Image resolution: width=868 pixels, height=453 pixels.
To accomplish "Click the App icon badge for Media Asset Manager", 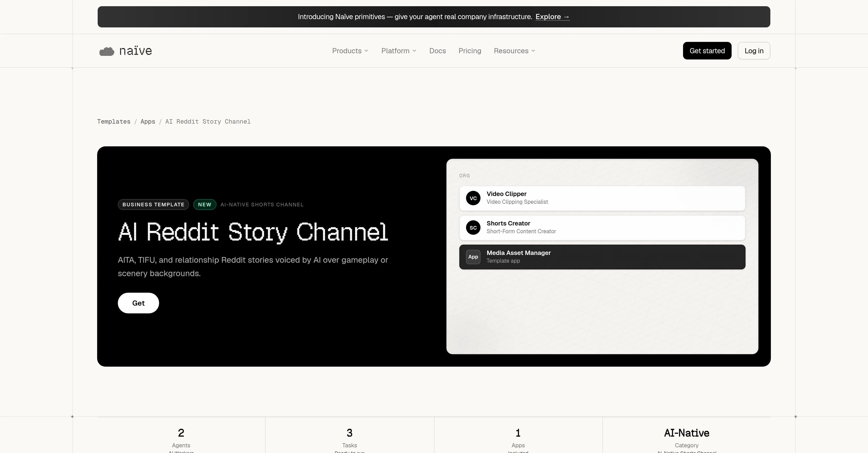I will [473, 257].
